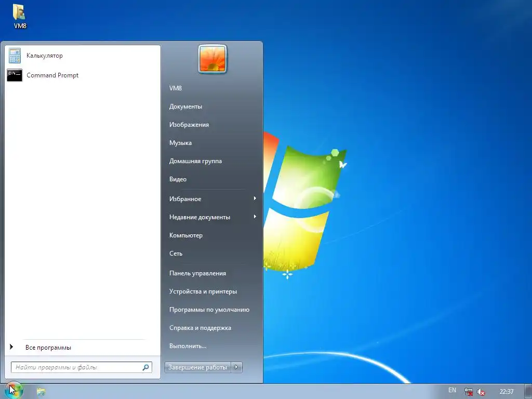Image resolution: width=532 pixels, height=399 pixels.
Task: Open the Выполнить... run dialog
Action: pyautogui.click(x=188, y=346)
